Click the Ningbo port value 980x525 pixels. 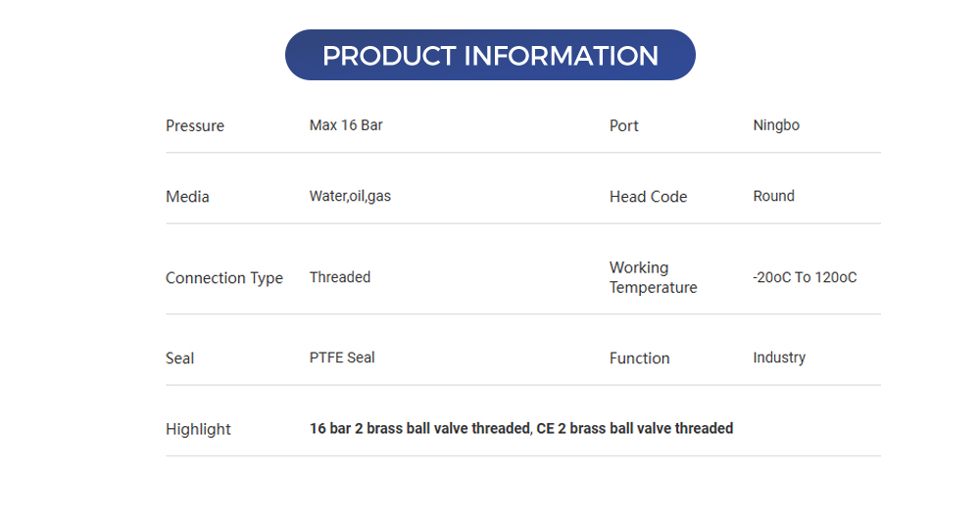pyautogui.click(x=776, y=125)
